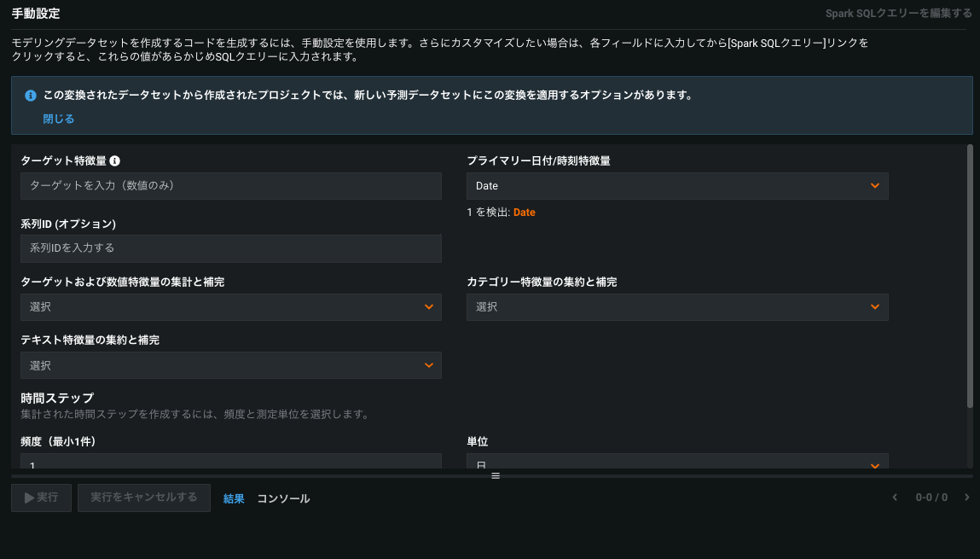
Task: Expand the カテゴリー特徴量の集約と補完 dropdown
Action: coord(676,307)
